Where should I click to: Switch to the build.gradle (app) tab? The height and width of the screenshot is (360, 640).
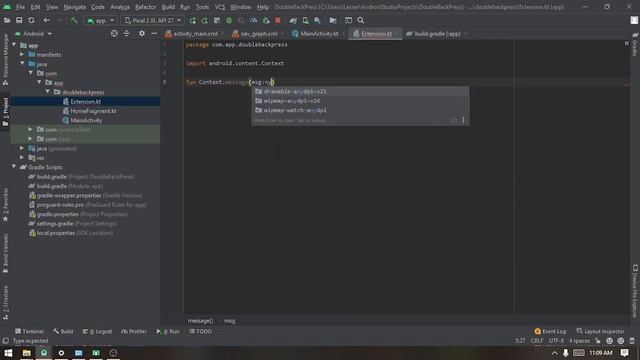(436, 34)
